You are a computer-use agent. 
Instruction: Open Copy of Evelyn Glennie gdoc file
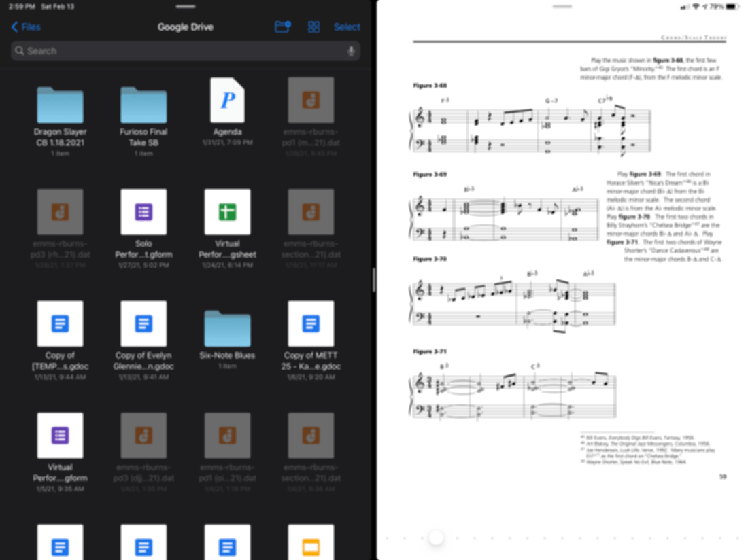pos(143,323)
